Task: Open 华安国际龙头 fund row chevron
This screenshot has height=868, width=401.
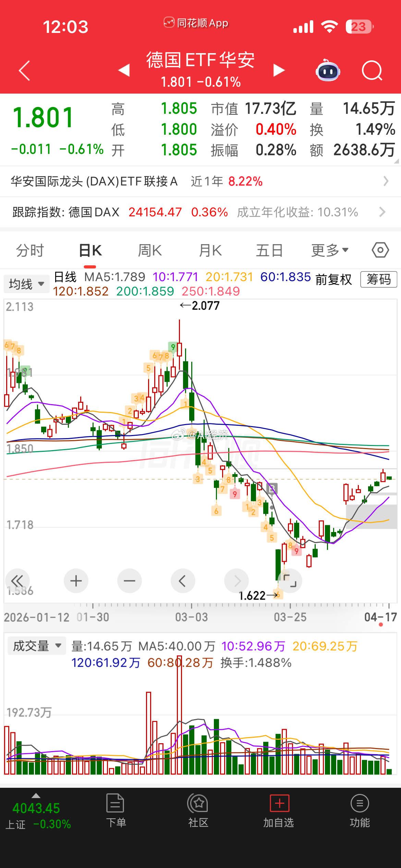Action: [x=386, y=181]
